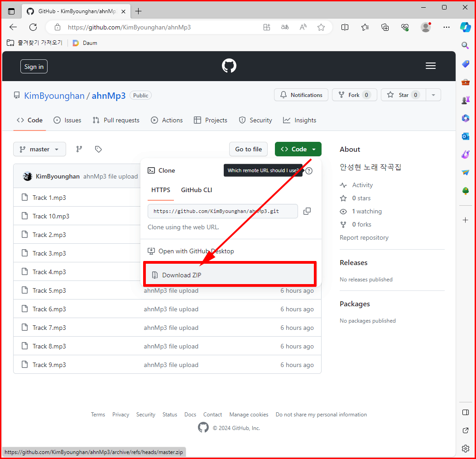Open sidebar settings gear icon
Screen dimensions: 476x459
[466, 449]
